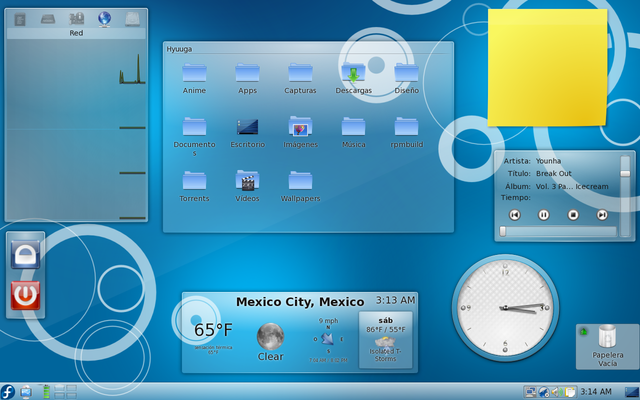The height and width of the screenshot is (400, 640).
Task: Open the Wallpapers folder
Action: click(300, 186)
